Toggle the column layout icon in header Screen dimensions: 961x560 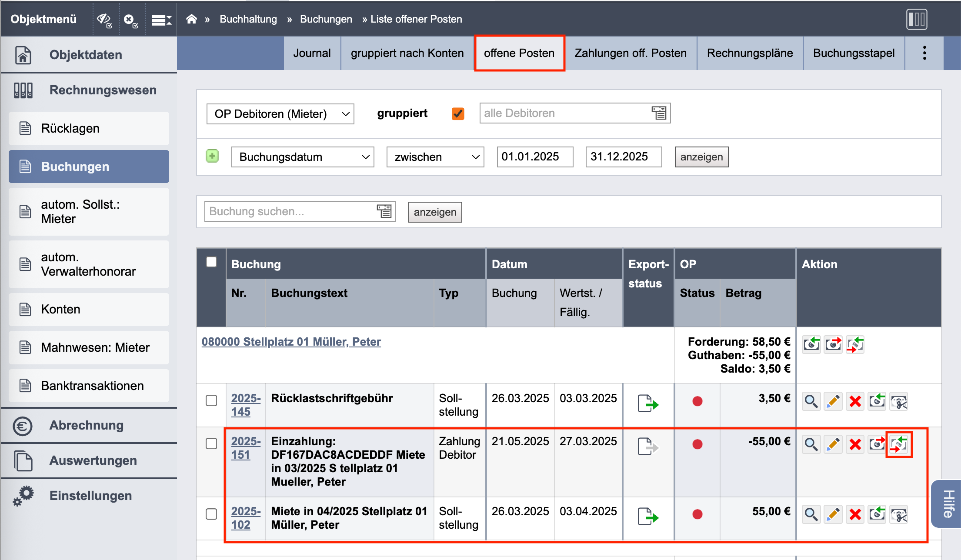coord(917,19)
